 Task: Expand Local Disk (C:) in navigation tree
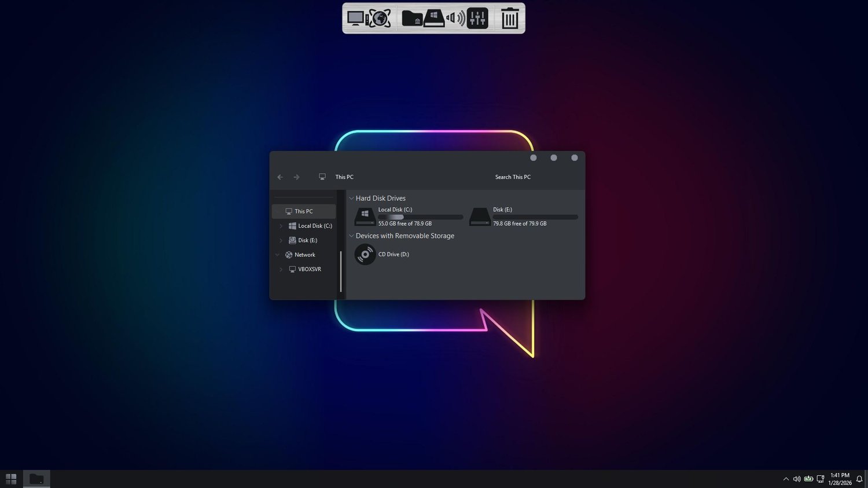[281, 226]
